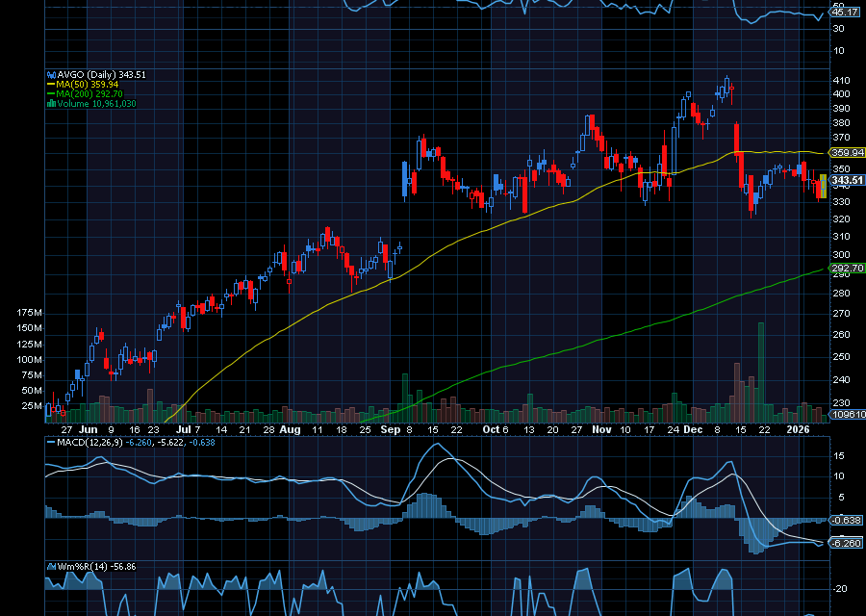866x616 pixels.
Task: Click the candlestick icon beside AVGO (Daily)
Action: point(51,74)
